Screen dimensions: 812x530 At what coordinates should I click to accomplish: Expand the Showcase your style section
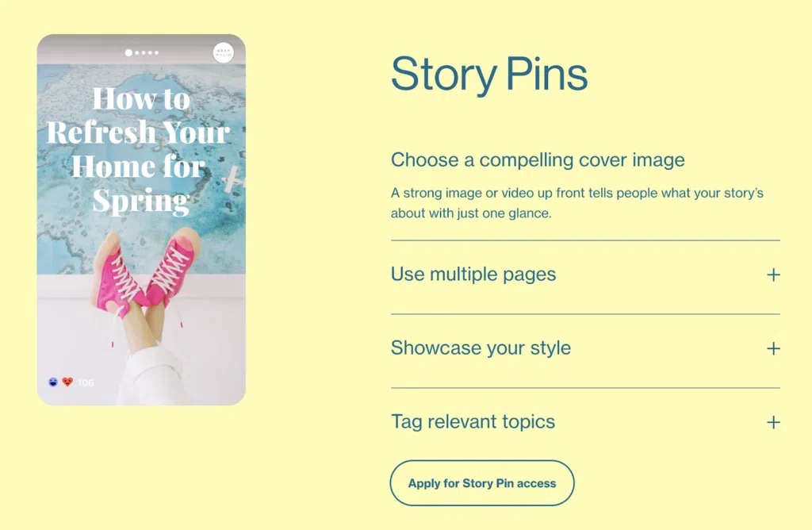(x=585, y=348)
